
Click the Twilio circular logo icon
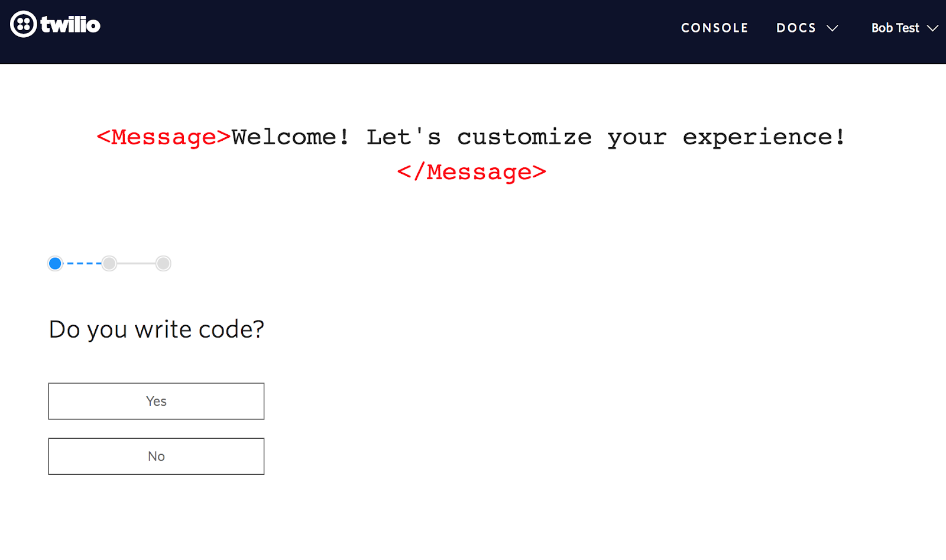point(24,24)
